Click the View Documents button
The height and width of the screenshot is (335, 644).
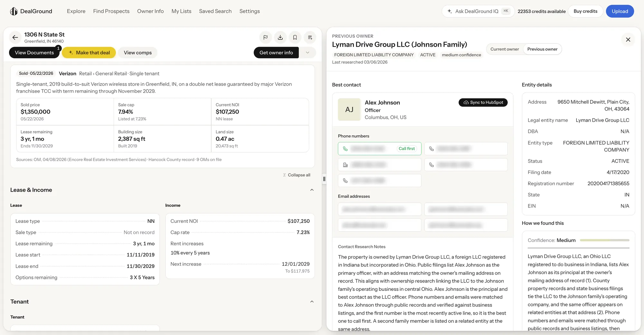tap(34, 53)
